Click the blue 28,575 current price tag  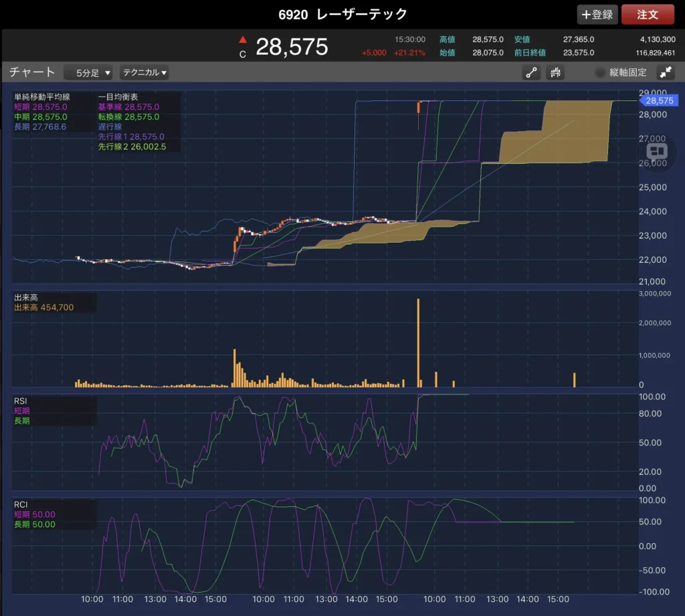click(x=660, y=100)
